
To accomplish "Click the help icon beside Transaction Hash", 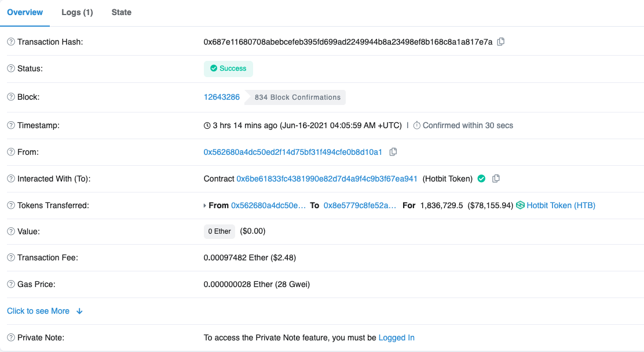I will (x=11, y=42).
